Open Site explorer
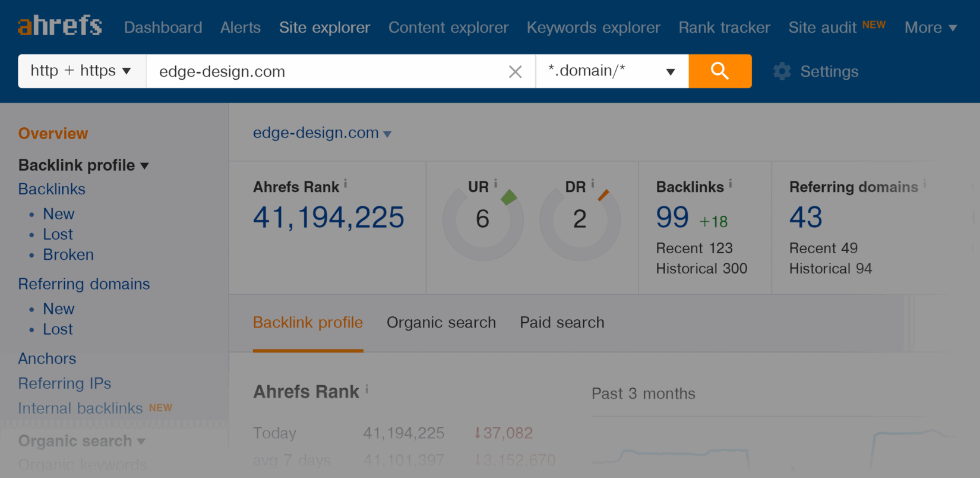The width and height of the screenshot is (980, 478). point(324,27)
